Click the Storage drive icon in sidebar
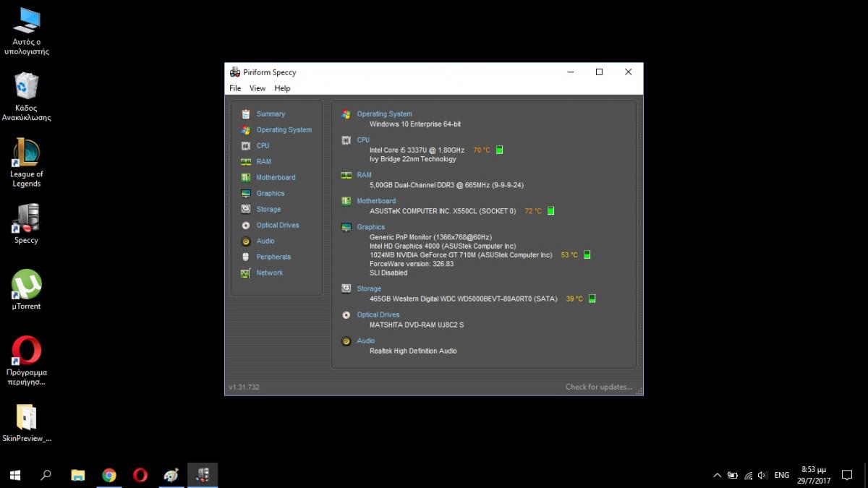 coord(246,210)
